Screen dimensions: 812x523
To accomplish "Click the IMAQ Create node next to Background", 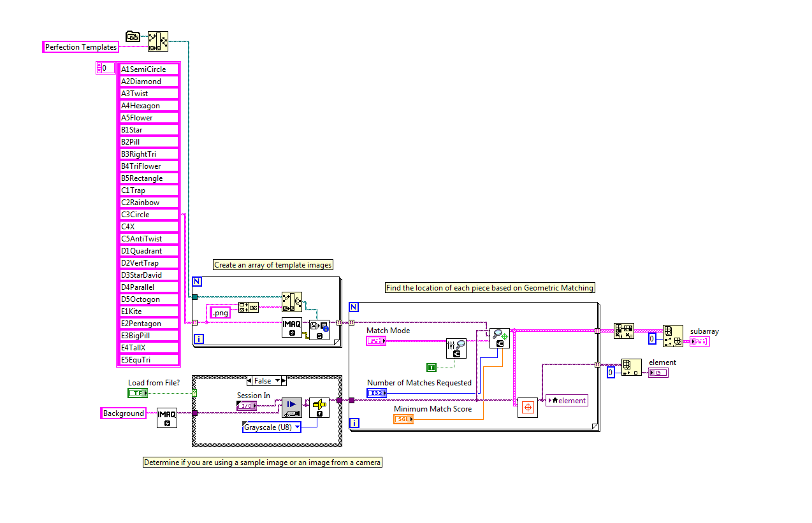I will [167, 417].
